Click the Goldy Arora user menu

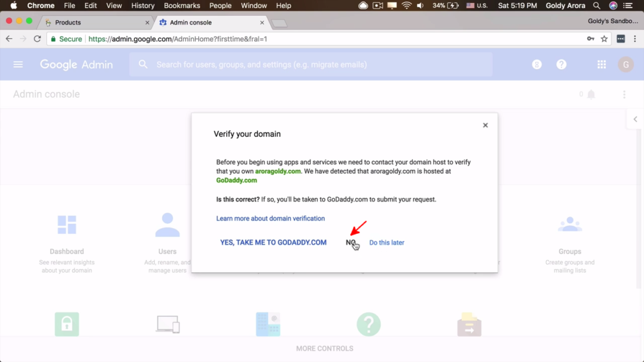[566, 6]
